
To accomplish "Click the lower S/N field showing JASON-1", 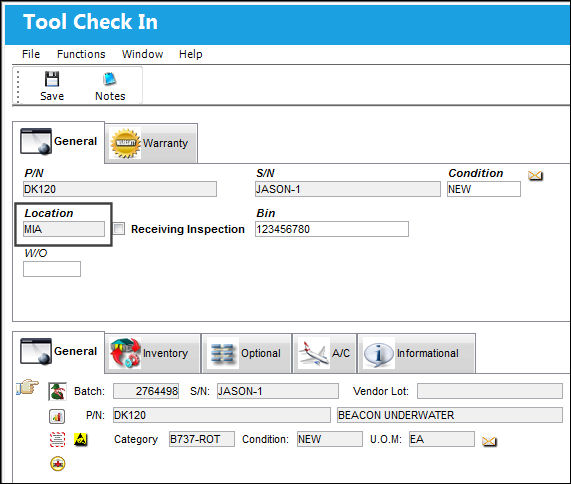I will coord(277,391).
